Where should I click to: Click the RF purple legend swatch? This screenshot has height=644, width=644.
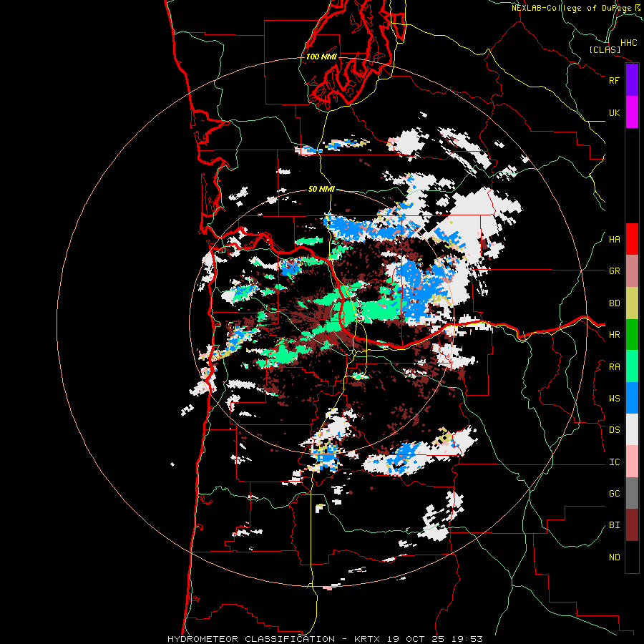[632, 80]
